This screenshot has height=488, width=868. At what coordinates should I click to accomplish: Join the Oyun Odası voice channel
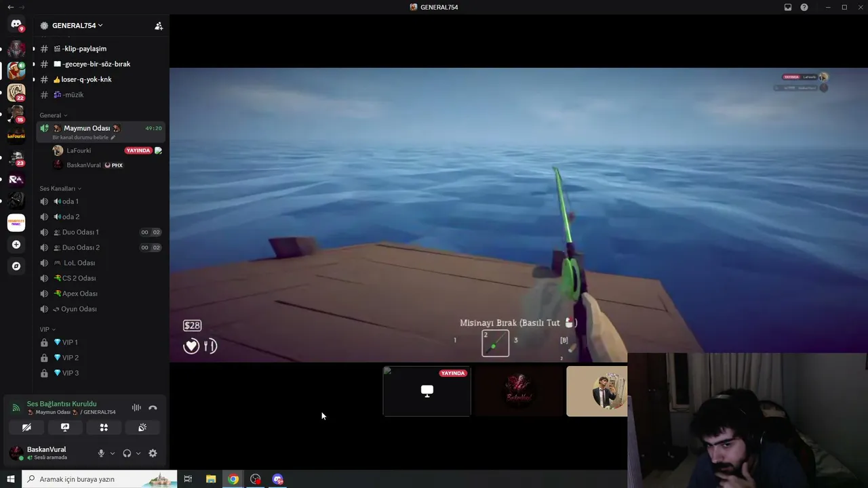click(100, 309)
